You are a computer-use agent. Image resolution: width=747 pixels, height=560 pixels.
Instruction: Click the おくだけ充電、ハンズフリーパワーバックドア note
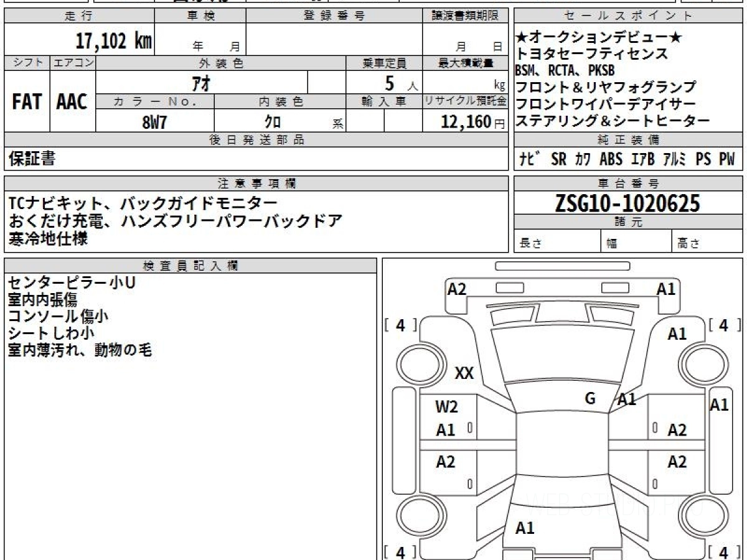point(176,221)
